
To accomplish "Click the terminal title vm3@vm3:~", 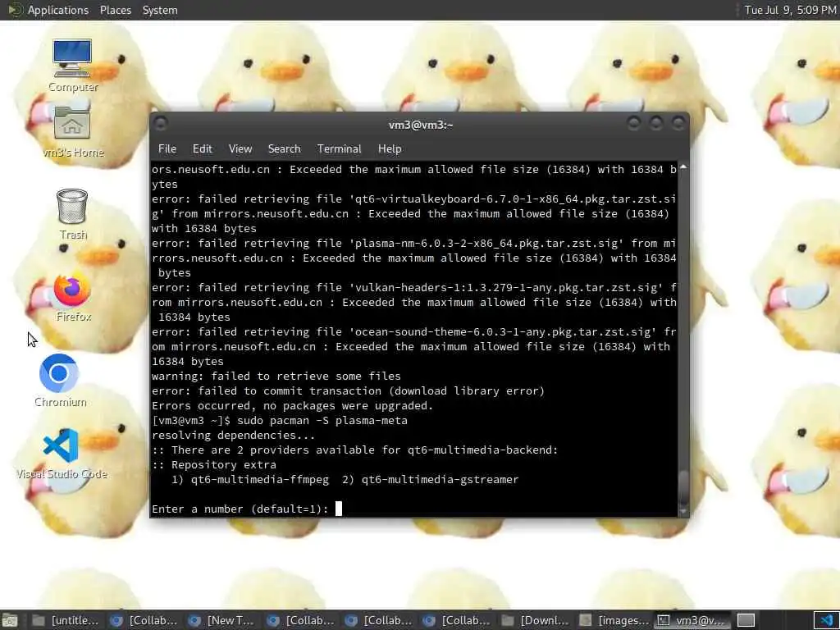I will pos(421,125).
